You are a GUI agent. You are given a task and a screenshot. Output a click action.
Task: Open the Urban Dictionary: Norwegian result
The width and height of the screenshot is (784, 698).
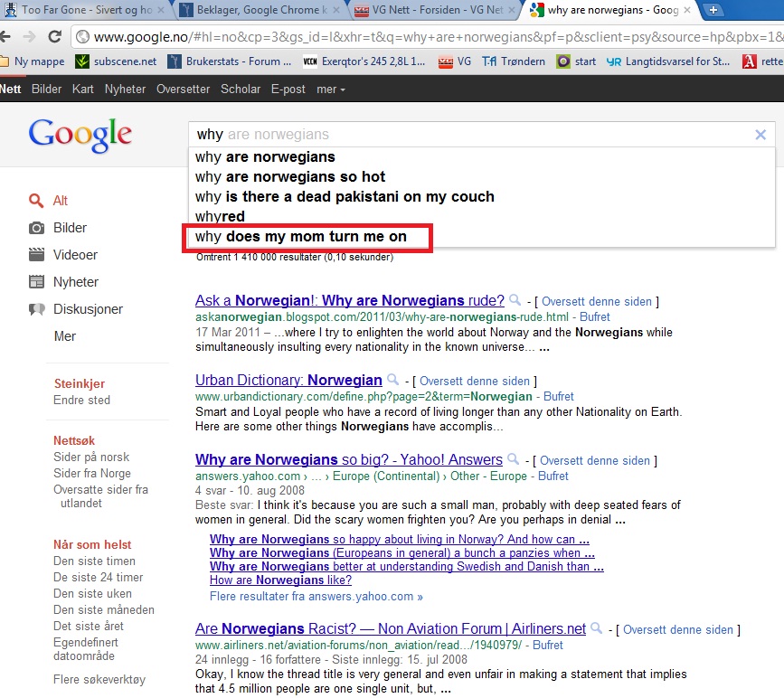coord(288,380)
